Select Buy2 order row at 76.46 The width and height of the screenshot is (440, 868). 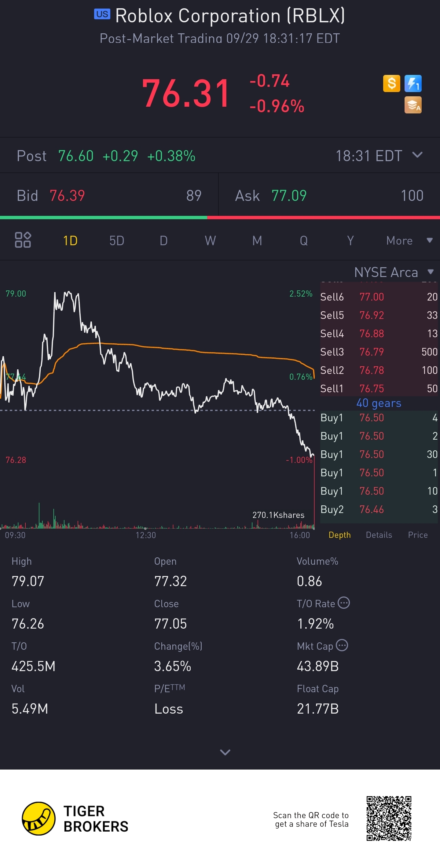coord(379,509)
